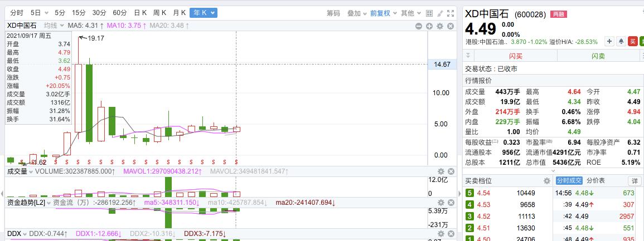Click the 闪卖 quick sell button
This screenshot has height=241, width=644.
point(598,56)
